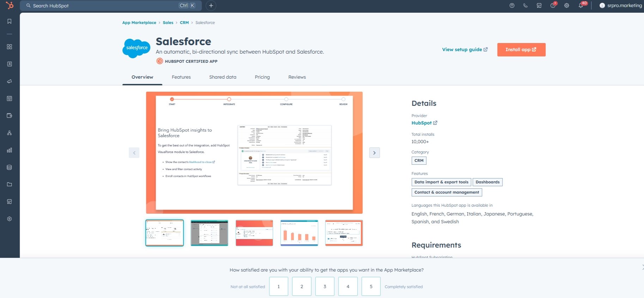Select first carousel thumbnail
Screen dimensions: 644x298
(x=165, y=233)
